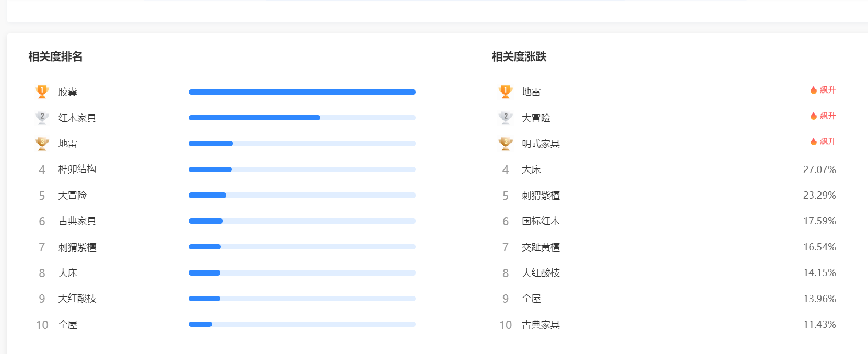Screen dimensions: 868x354
Task: Click the bronze trophy icon beside 明式家具
Action: tap(506, 143)
